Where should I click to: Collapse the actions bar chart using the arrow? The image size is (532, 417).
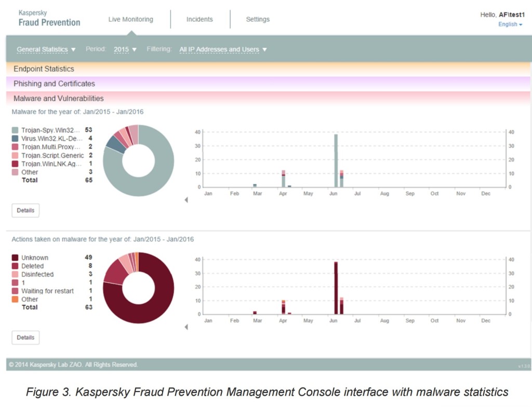tap(187, 326)
